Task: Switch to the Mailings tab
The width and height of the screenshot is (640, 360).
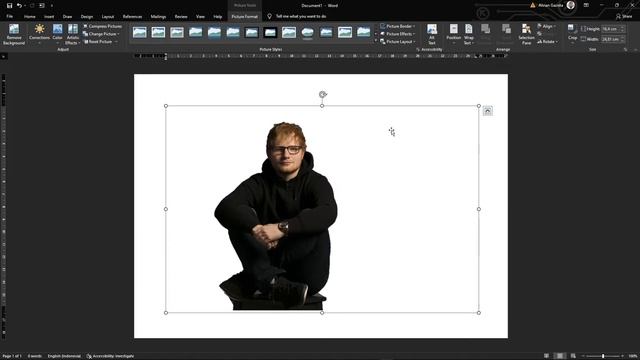Action: [158, 16]
